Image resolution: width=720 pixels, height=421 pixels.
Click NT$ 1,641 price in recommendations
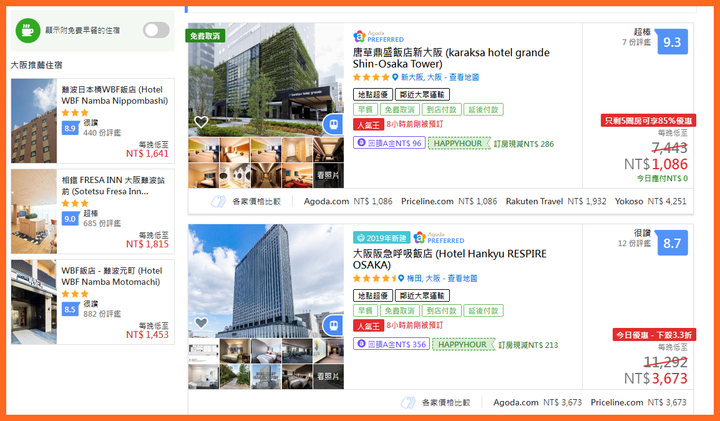(x=147, y=153)
